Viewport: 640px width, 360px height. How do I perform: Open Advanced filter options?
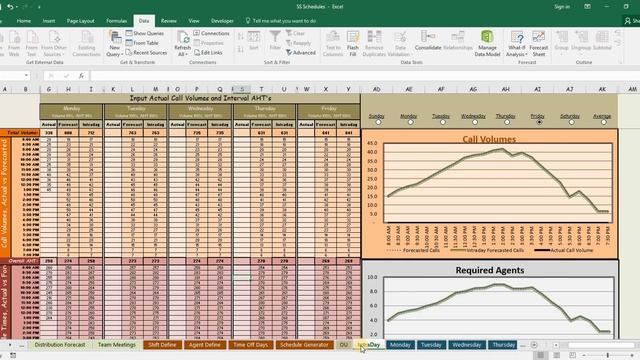coord(301,53)
